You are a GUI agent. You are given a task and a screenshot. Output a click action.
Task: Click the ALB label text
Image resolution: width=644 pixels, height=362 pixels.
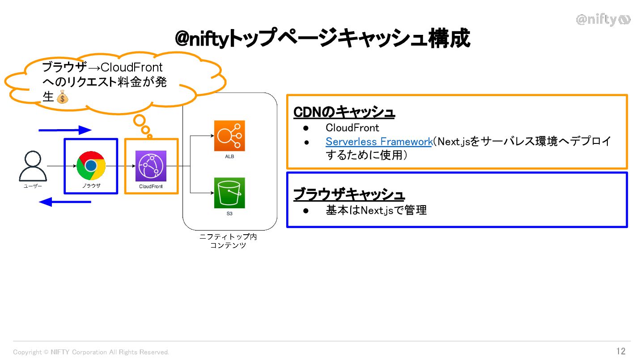229,157
